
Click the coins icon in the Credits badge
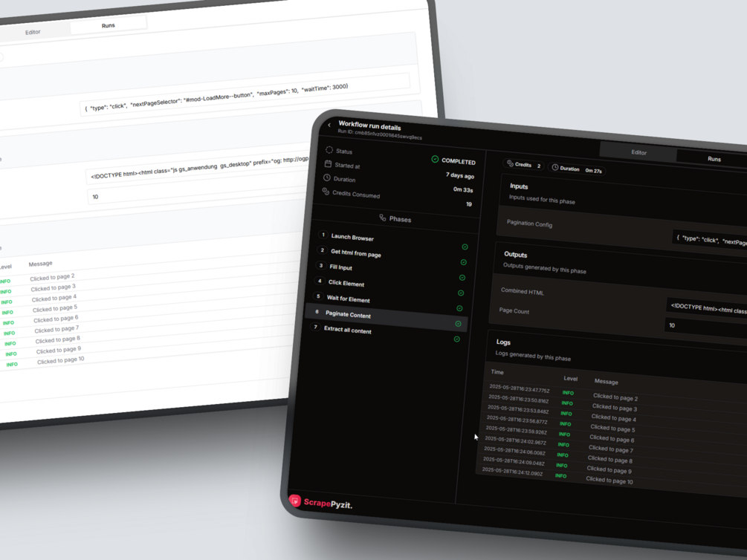tap(510, 163)
